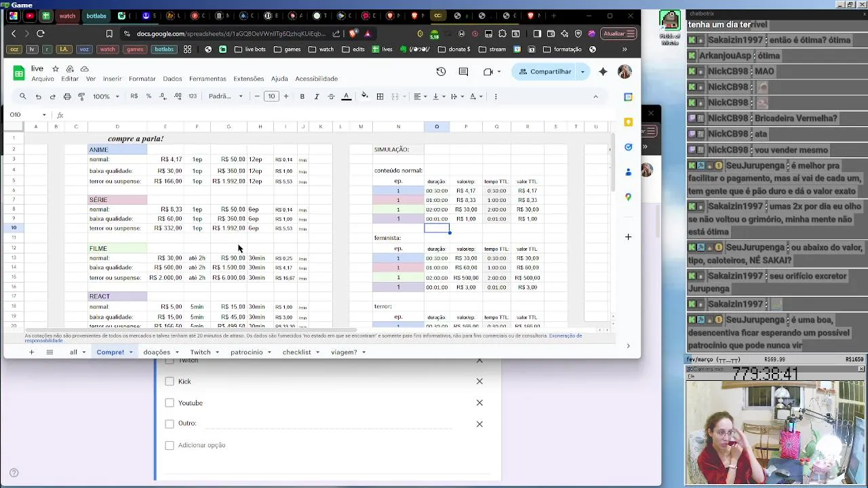The height and width of the screenshot is (488, 868).
Task: Open the name box dropdown next to O10
Action: pyautogui.click(x=44, y=115)
